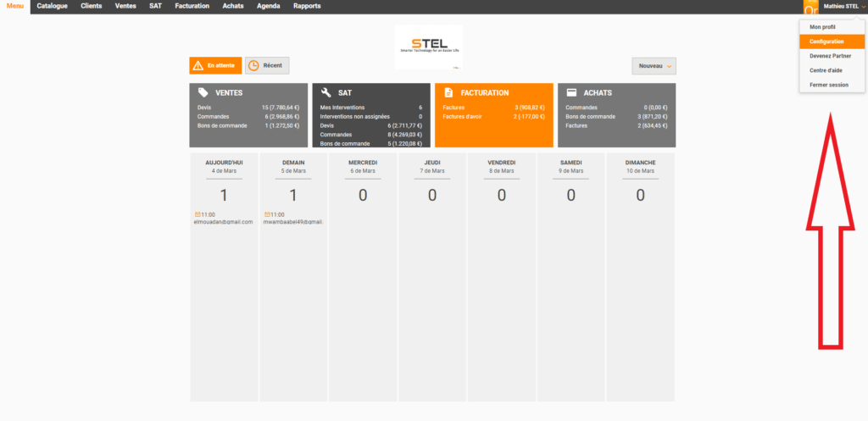Viewport: 868px width, 421px height.
Task: Choose Fermer session to log out
Action: (x=828, y=85)
